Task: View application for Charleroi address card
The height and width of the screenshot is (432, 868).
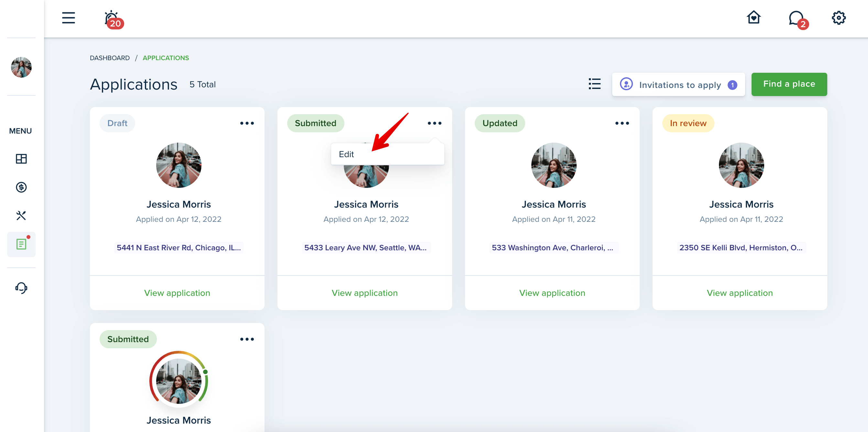Action: pyautogui.click(x=552, y=293)
